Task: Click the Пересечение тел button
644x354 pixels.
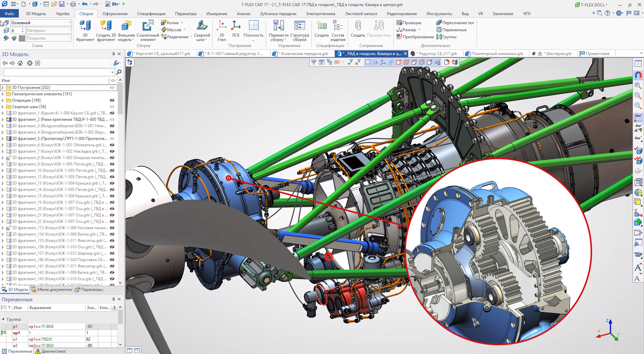Action: pos(455,22)
